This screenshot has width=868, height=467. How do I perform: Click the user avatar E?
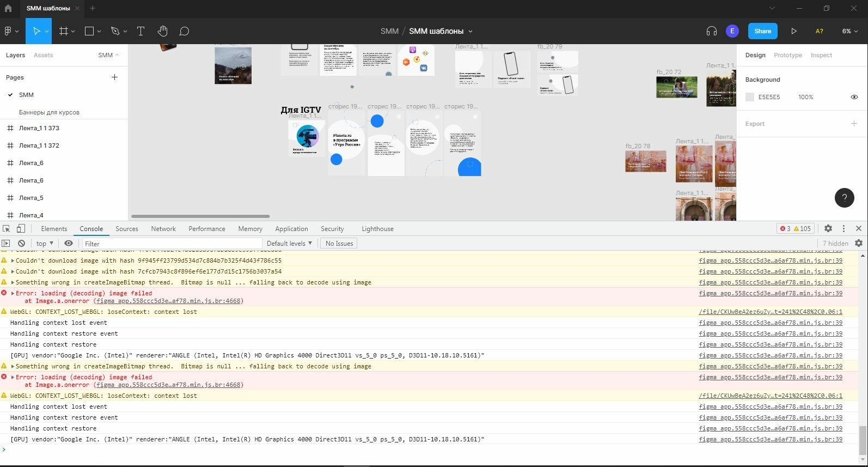pyautogui.click(x=732, y=31)
